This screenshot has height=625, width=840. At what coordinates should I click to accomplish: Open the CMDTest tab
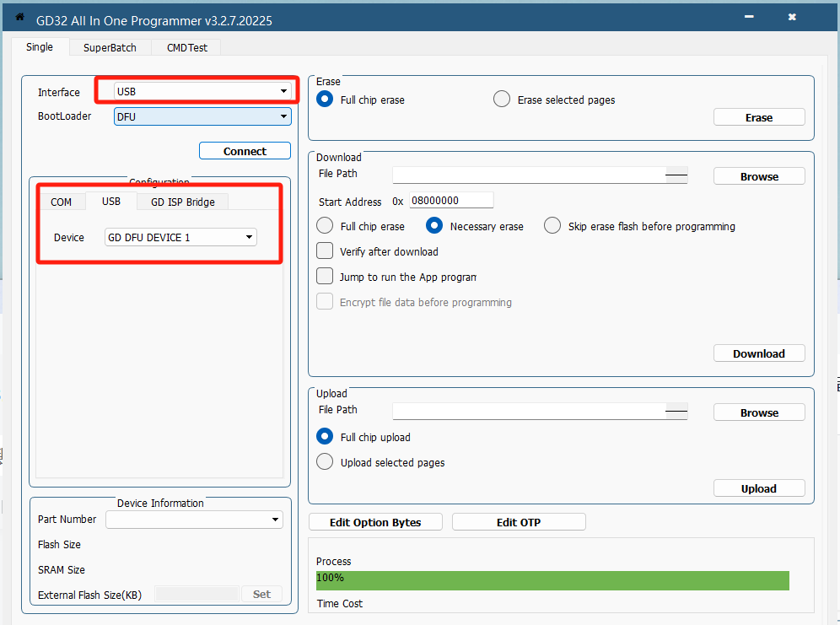tap(187, 48)
